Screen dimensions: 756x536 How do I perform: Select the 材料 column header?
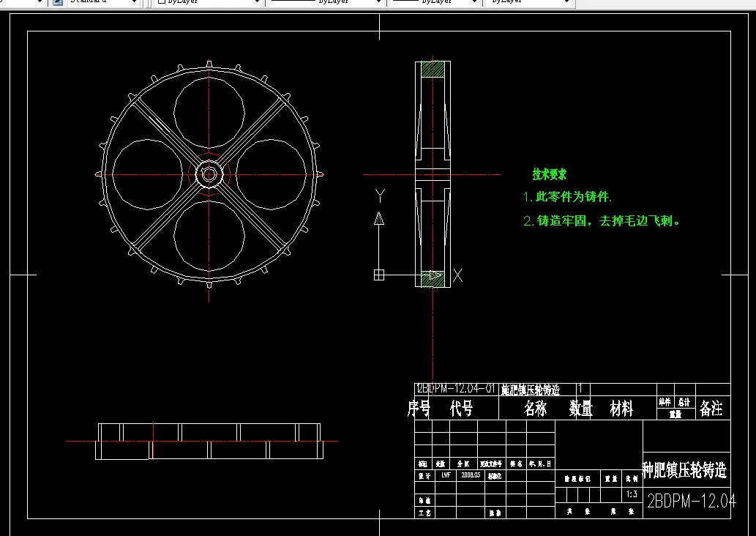tap(621, 409)
